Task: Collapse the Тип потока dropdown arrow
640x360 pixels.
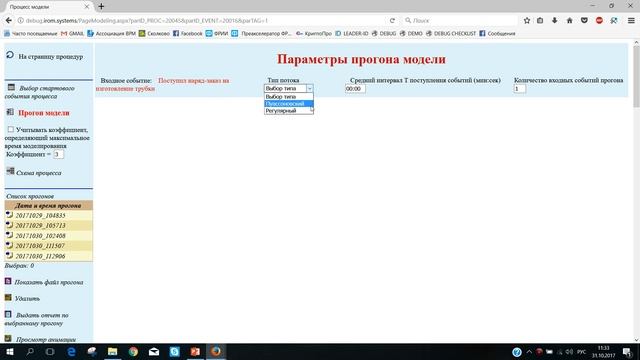Action: click(309, 88)
